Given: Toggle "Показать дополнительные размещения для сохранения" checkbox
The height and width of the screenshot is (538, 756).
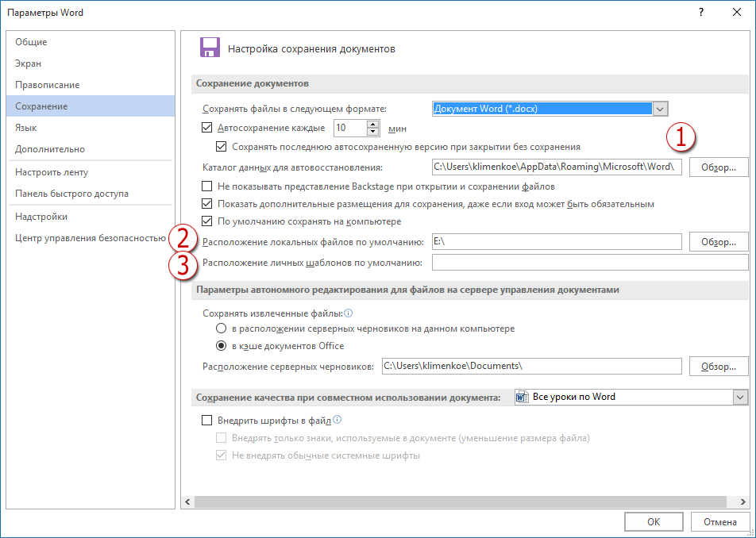Looking at the screenshot, I should (x=206, y=204).
